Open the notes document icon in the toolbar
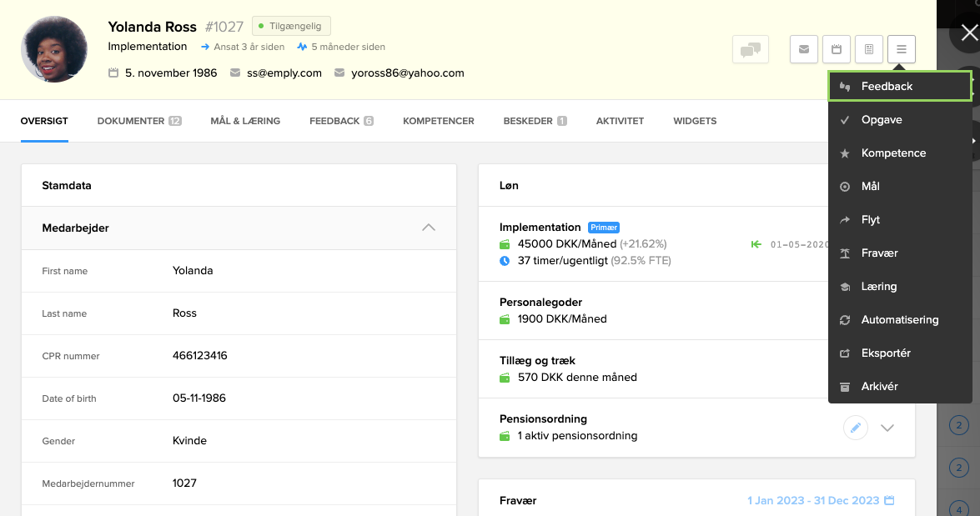This screenshot has height=516, width=980. [868, 49]
